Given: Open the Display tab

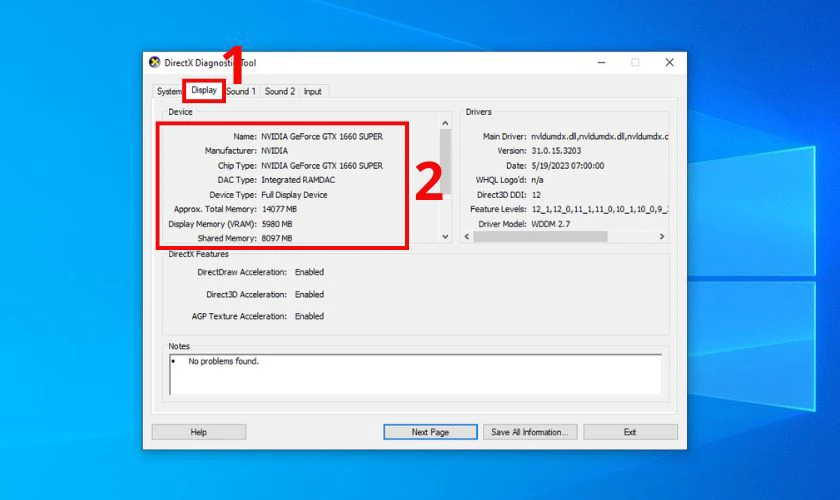Looking at the screenshot, I should (x=204, y=90).
